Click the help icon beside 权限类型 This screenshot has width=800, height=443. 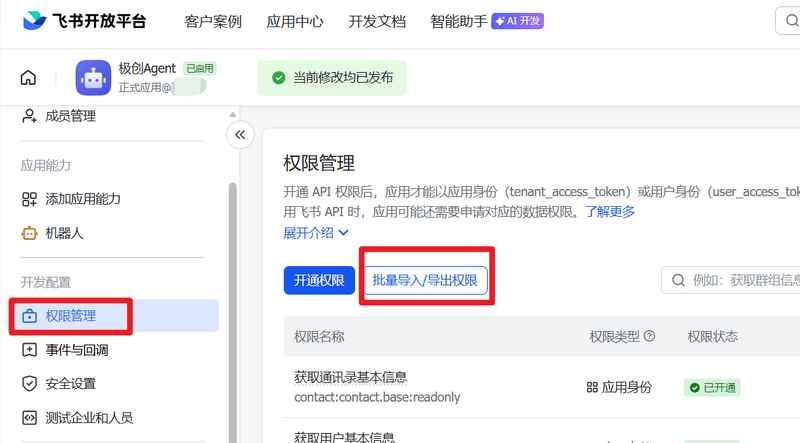tap(649, 336)
